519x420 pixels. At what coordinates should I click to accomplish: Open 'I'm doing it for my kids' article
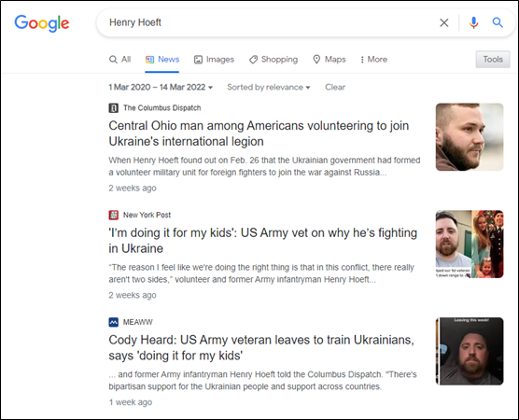[x=263, y=241]
